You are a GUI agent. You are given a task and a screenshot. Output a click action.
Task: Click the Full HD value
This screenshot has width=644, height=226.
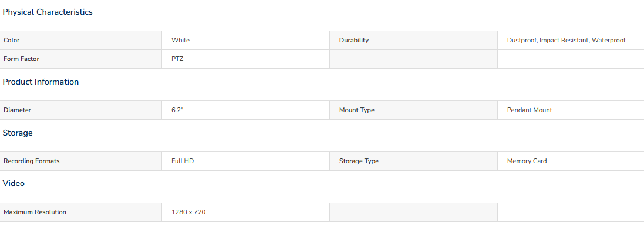coord(183,161)
